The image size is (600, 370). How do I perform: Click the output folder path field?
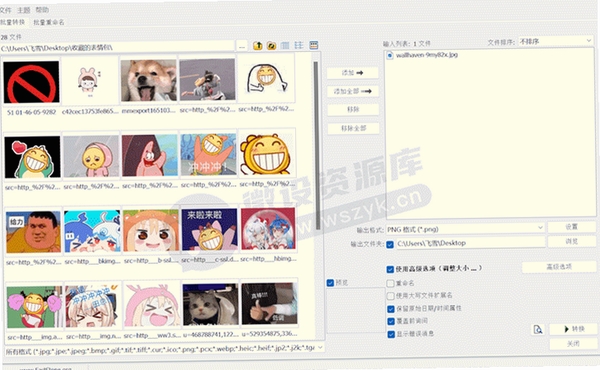coord(470,243)
